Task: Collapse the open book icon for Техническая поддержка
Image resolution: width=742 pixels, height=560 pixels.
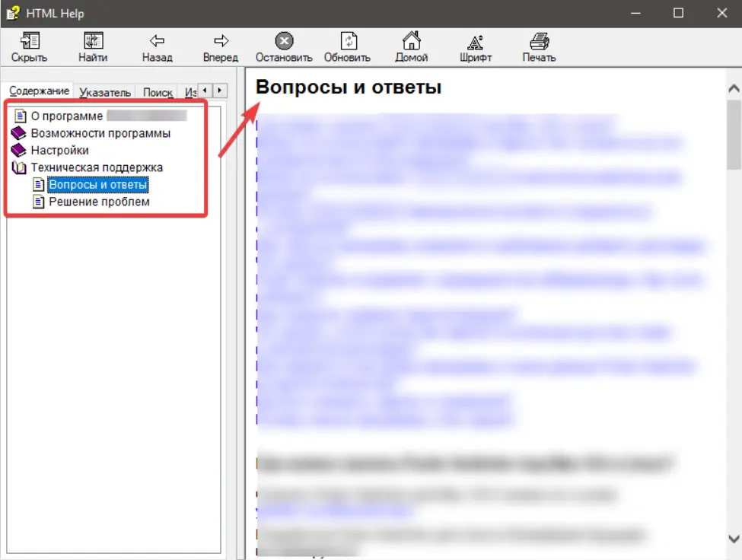Action: (x=19, y=167)
